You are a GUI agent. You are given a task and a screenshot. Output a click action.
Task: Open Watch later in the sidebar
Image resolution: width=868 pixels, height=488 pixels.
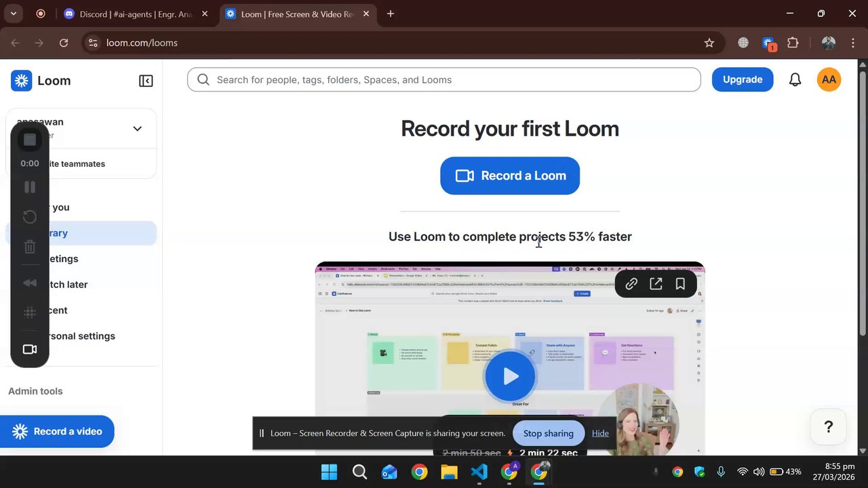(81, 285)
